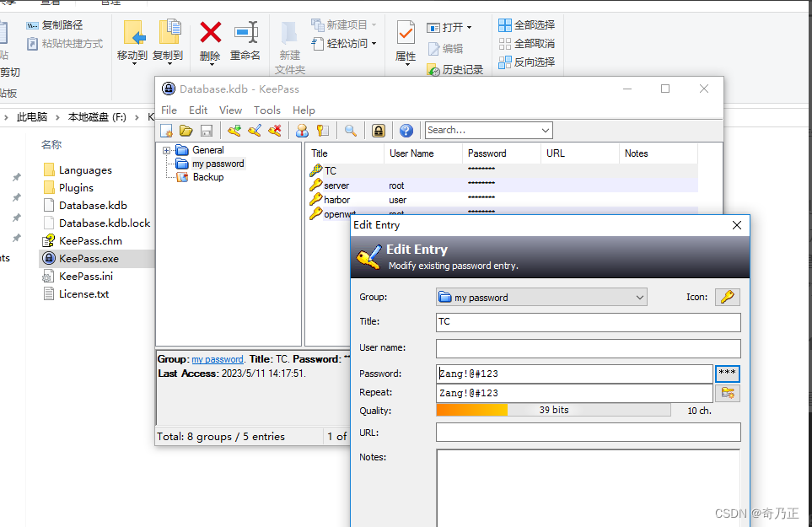Sort by the Title column header
The width and height of the screenshot is (812, 527).
click(x=345, y=153)
